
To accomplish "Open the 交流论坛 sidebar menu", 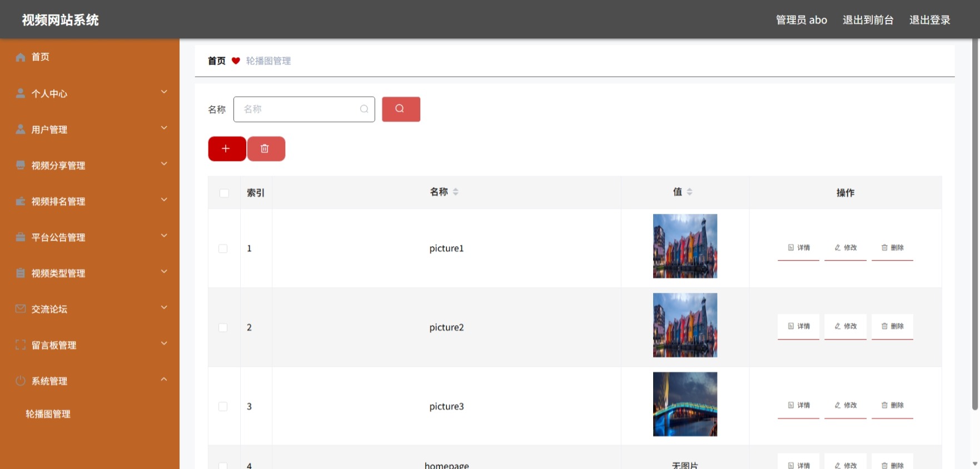I will coord(89,309).
